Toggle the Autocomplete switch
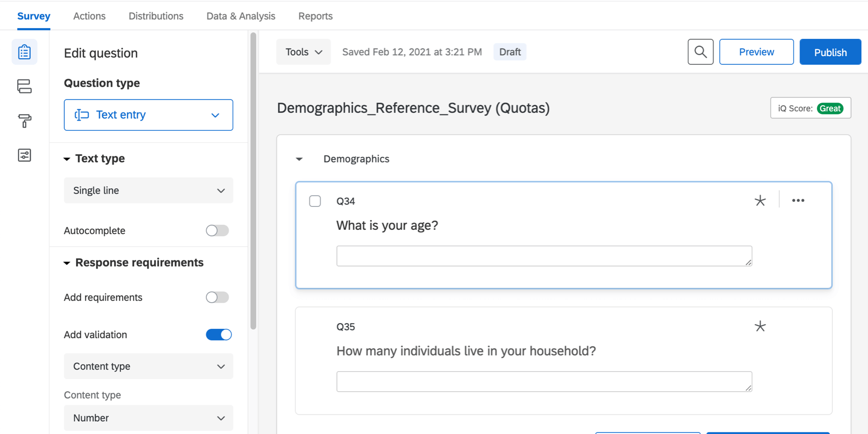 (x=218, y=231)
